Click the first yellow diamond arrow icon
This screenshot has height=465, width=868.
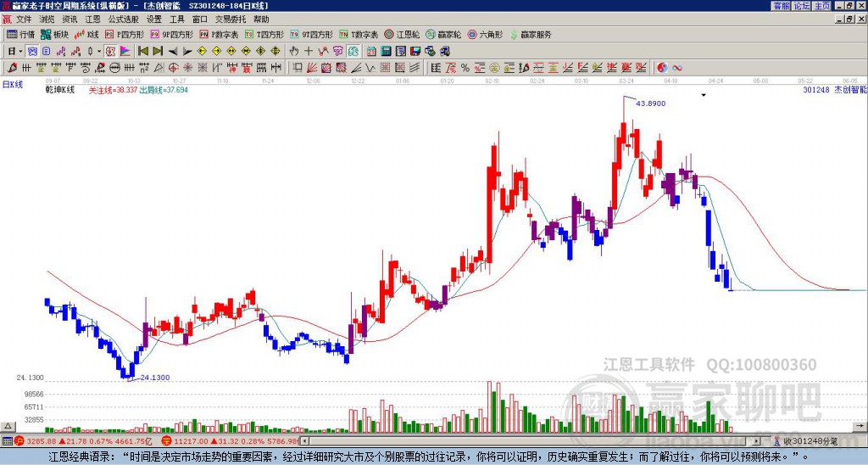202,52
